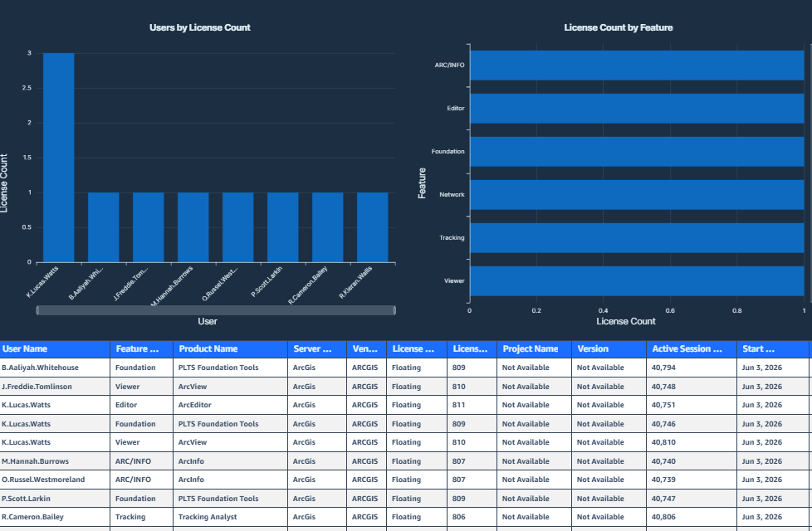Click the Viewer bar in License Count by Feature
Screen dimensions: 812x531
[x=637, y=281]
